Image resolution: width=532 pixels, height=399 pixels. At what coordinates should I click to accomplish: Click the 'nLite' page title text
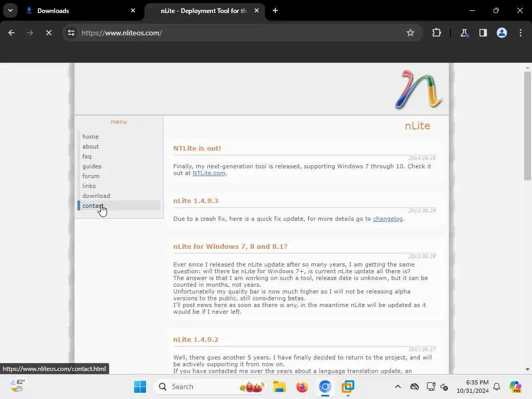coord(417,126)
